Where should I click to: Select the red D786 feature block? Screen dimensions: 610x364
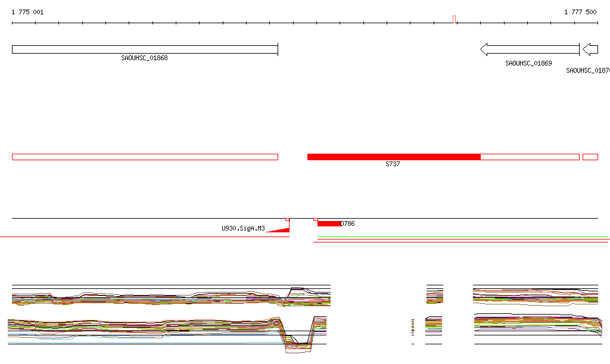click(x=329, y=223)
